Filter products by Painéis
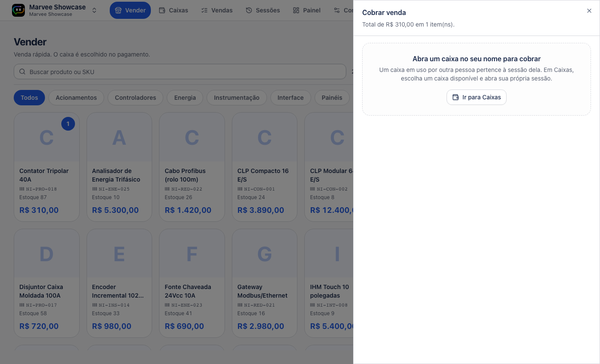Image resolution: width=600 pixels, height=364 pixels. pos(332,98)
